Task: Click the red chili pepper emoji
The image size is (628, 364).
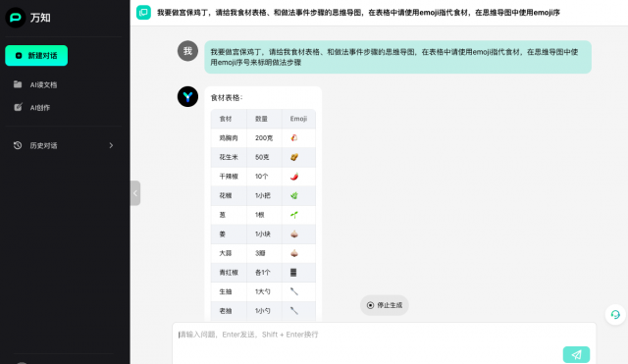Action: [x=294, y=177]
